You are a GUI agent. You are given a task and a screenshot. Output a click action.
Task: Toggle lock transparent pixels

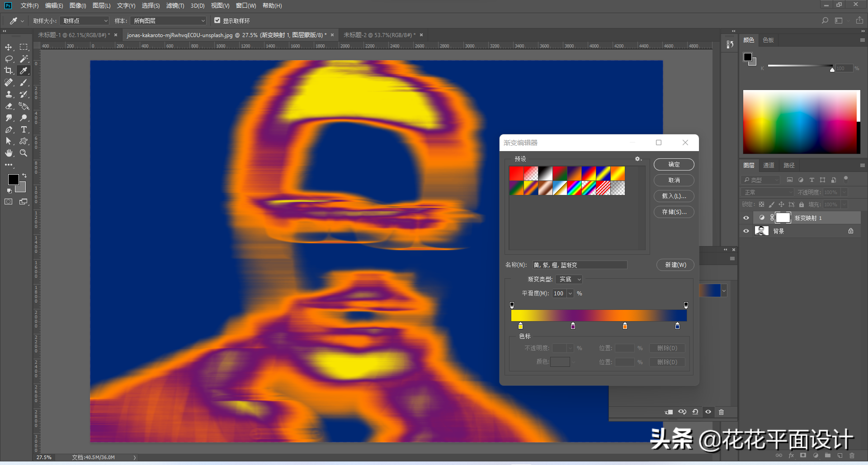click(x=761, y=204)
